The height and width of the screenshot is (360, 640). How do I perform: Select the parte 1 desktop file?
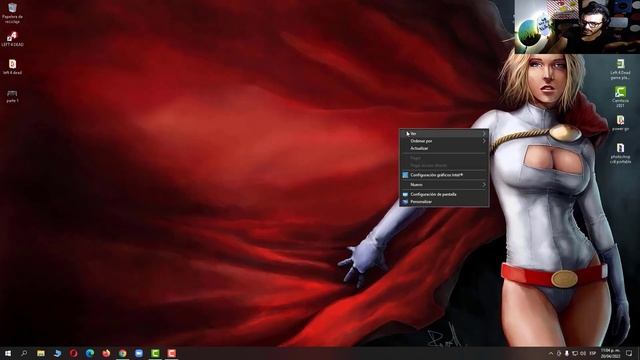pos(12,96)
